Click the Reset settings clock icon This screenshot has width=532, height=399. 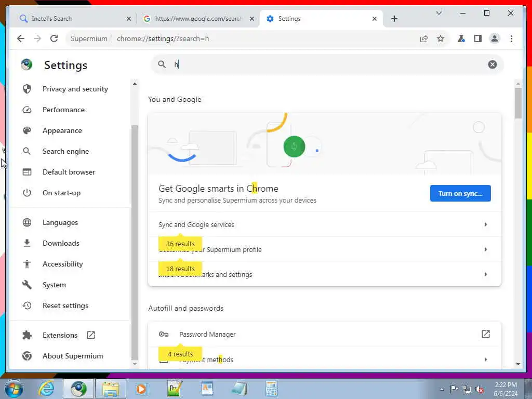coord(27,305)
